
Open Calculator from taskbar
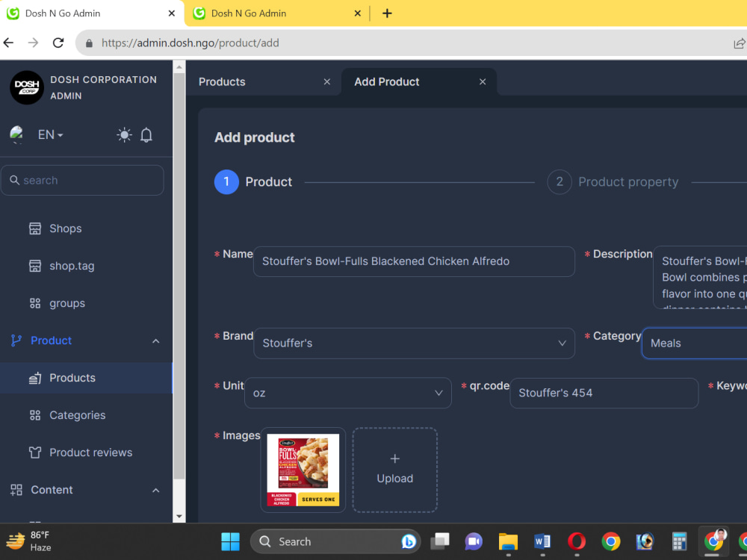[679, 541]
